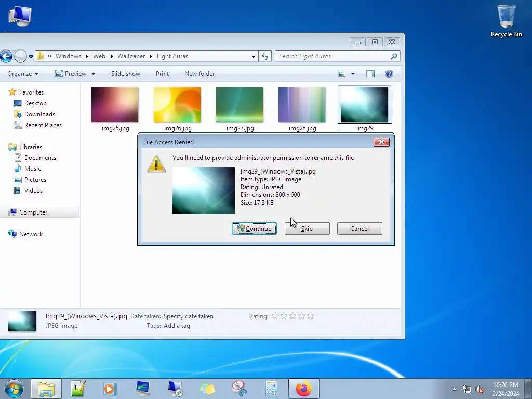Click the Recycle Bin desktop icon
The height and width of the screenshot is (399, 532).
(x=506, y=21)
